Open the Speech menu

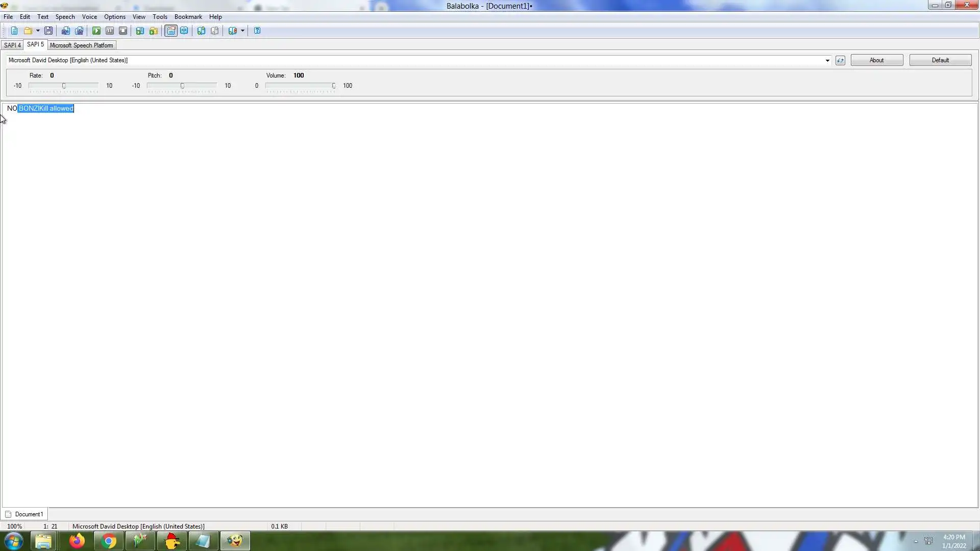[65, 17]
